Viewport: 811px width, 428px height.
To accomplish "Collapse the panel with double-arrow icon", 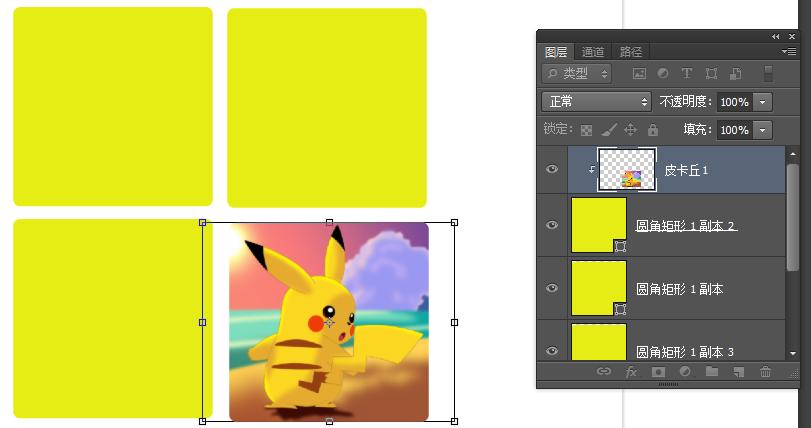I will [775, 36].
